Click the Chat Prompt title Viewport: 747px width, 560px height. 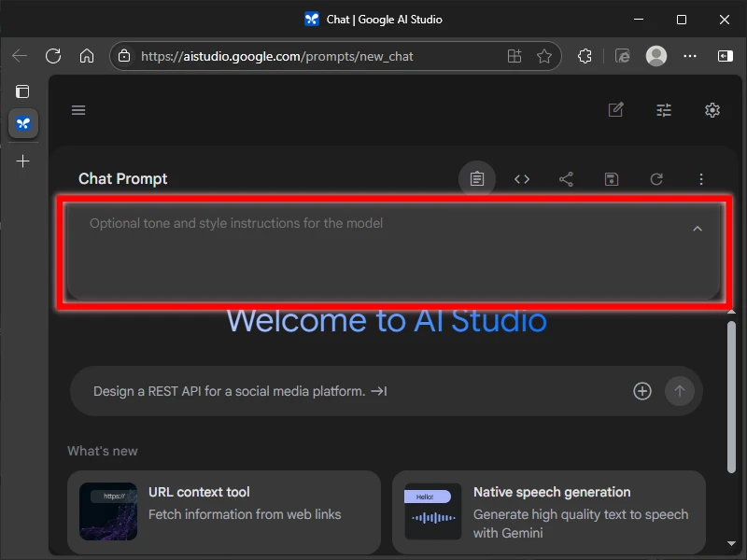click(x=123, y=179)
